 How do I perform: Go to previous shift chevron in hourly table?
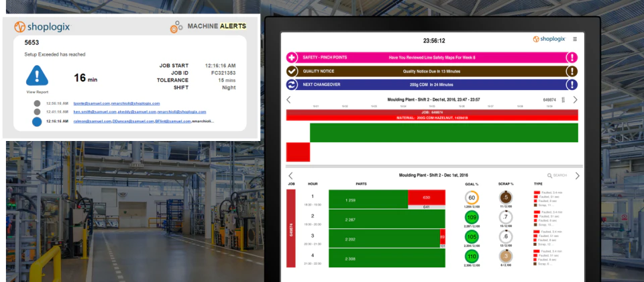coord(290,175)
